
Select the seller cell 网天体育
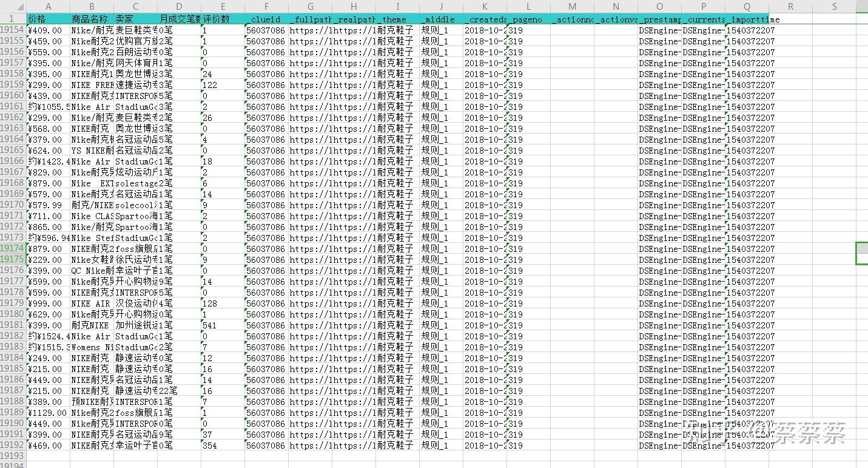pos(136,63)
